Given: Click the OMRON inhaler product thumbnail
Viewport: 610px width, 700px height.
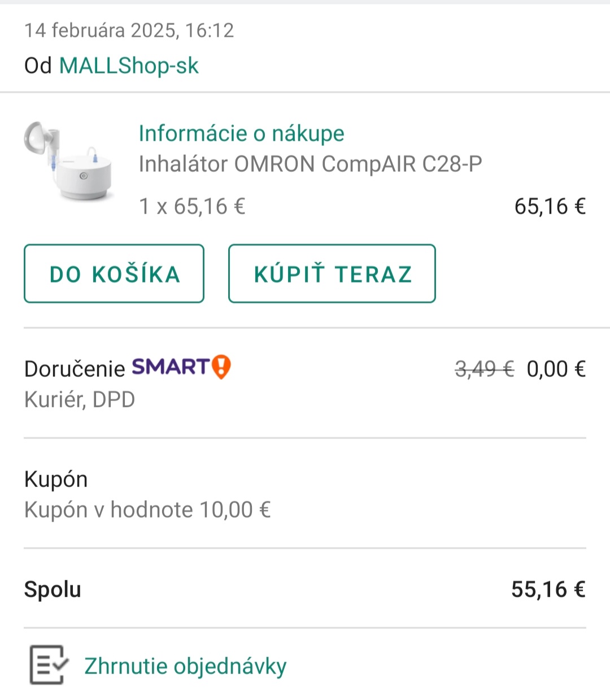Looking at the screenshot, I should [68, 161].
